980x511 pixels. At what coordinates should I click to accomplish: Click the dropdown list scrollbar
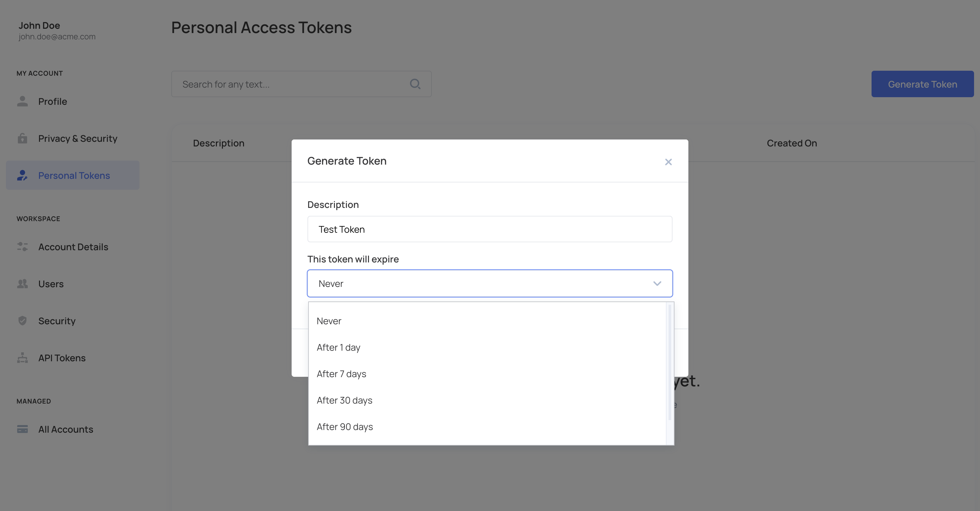click(670, 362)
